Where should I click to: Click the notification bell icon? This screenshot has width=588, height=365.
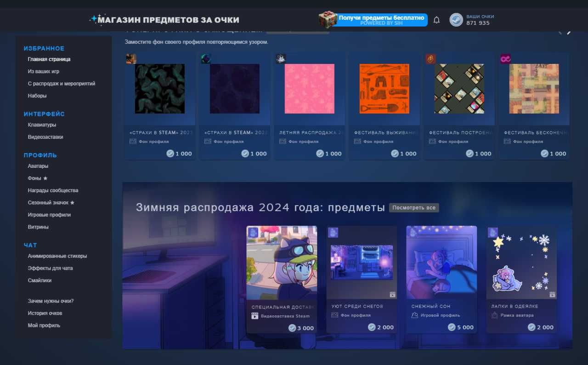436,20
